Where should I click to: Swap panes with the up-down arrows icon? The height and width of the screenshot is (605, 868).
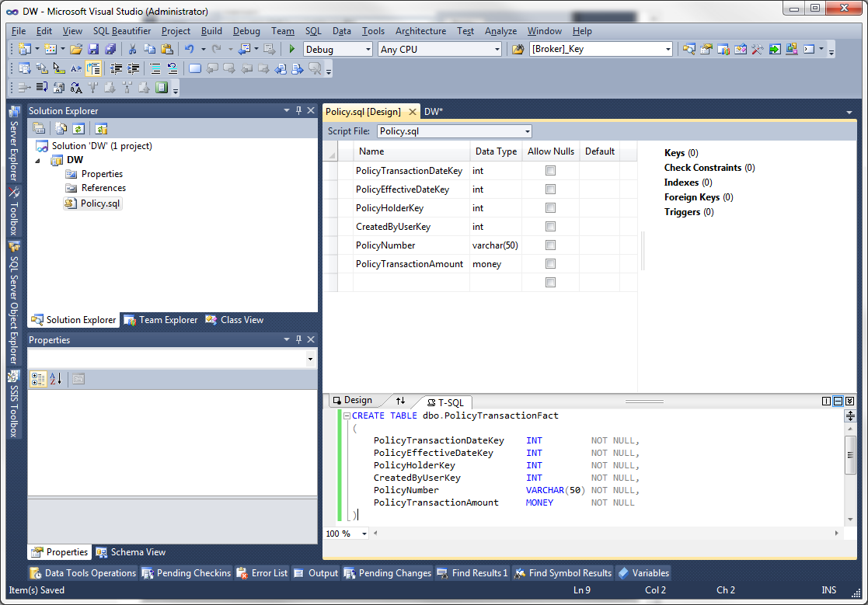click(x=400, y=401)
